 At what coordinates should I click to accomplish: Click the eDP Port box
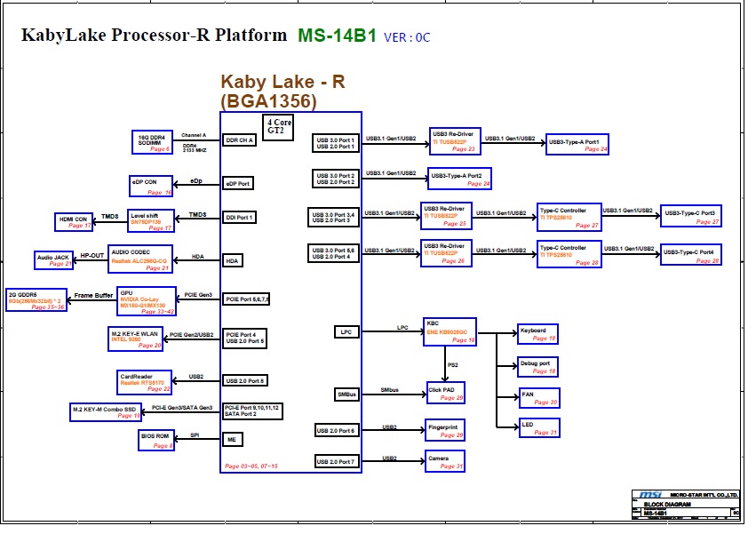[238, 184]
